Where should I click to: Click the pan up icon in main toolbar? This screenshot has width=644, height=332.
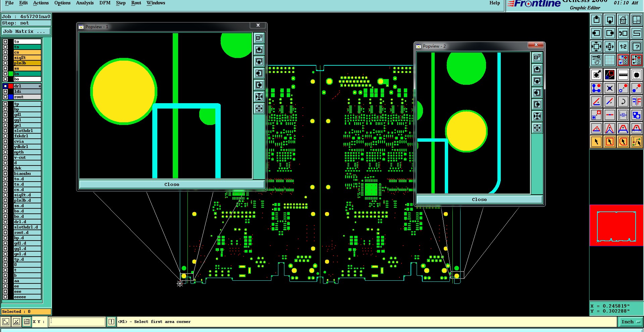pos(596,20)
